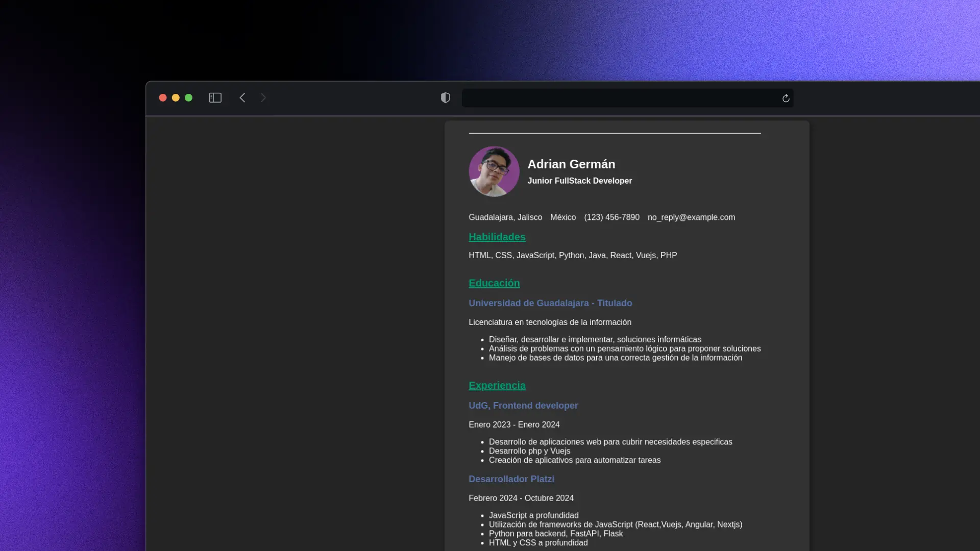Viewport: 980px width, 551px height.
Task: Click the bullet Análisis de problemas
Action: [625, 348]
